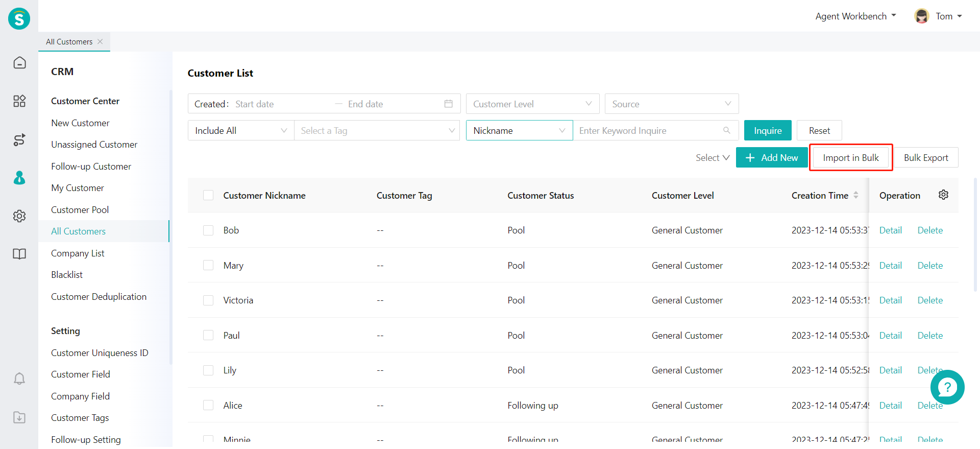Image resolution: width=980 pixels, height=449 pixels.
Task: Click the plus icon on Add New
Action: pyautogui.click(x=750, y=158)
